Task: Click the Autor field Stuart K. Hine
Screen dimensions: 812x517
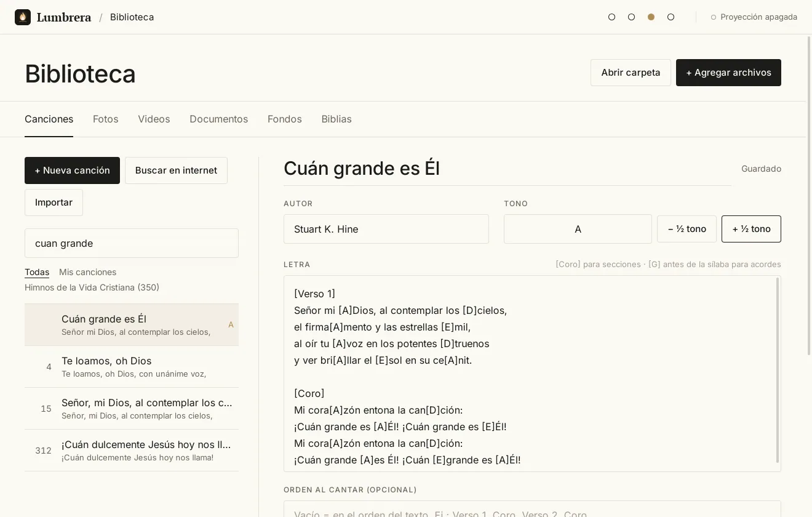Action: tap(386, 229)
